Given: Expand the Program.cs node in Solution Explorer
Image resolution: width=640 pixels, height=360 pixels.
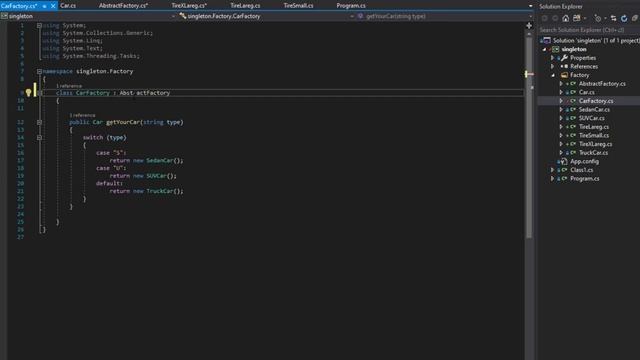Looking at the screenshot, I should (553, 179).
